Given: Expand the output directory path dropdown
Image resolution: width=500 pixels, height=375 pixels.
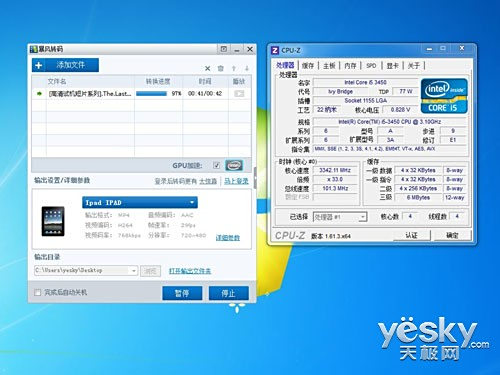Looking at the screenshot, I should [133, 270].
